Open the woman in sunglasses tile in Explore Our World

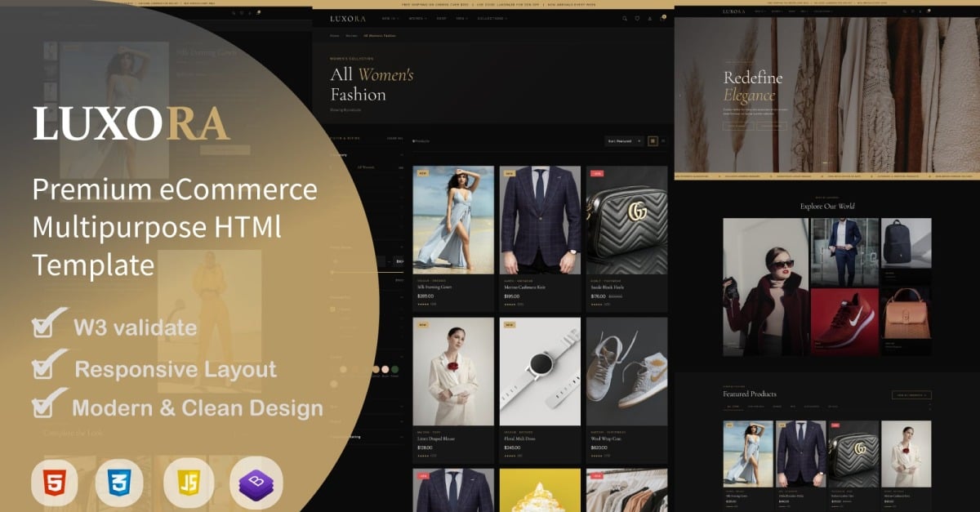coord(765,287)
